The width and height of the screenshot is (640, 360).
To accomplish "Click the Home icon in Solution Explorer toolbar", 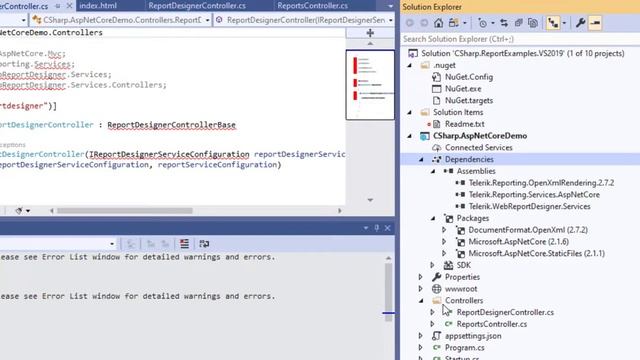I will click(x=439, y=23).
